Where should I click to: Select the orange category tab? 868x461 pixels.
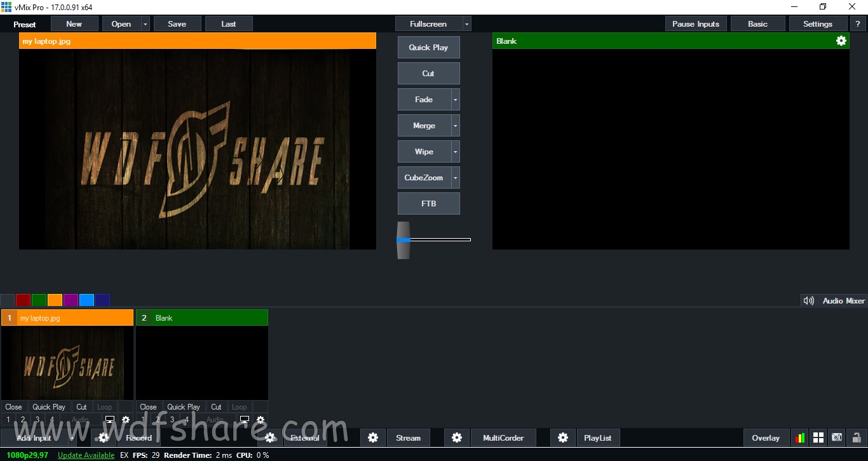coord(55,300)
